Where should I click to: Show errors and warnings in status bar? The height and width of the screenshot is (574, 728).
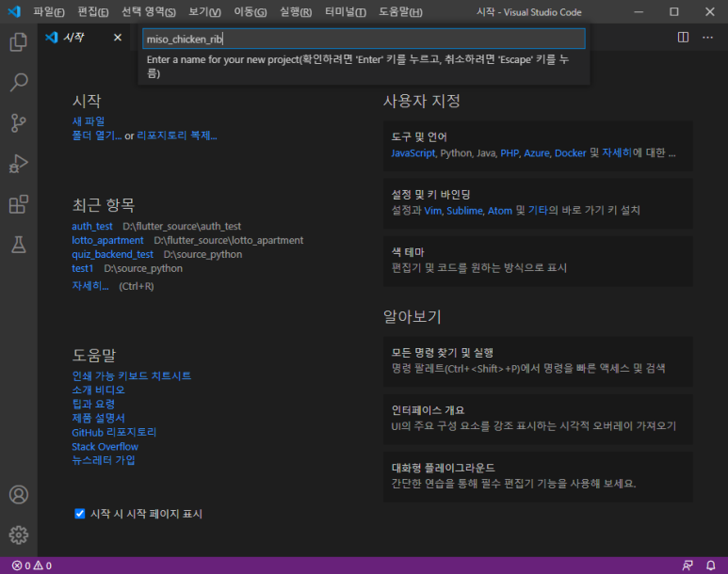tap(32, 566)
